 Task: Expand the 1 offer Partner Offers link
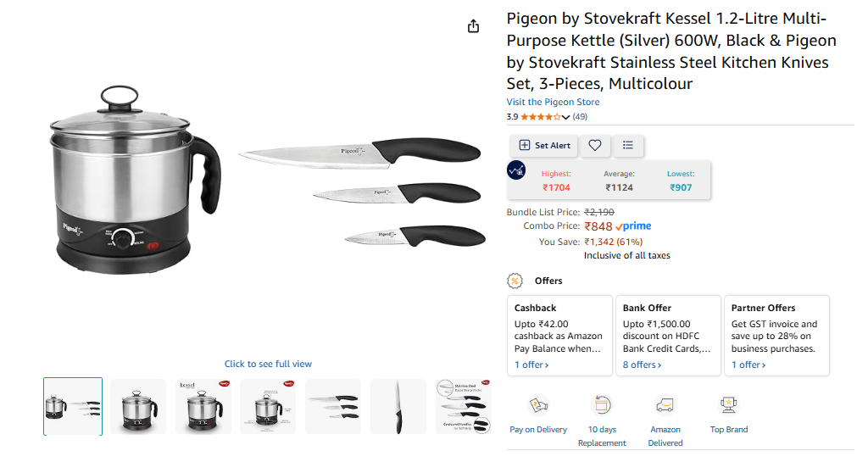pyautogui.click(x=748, y=365)
